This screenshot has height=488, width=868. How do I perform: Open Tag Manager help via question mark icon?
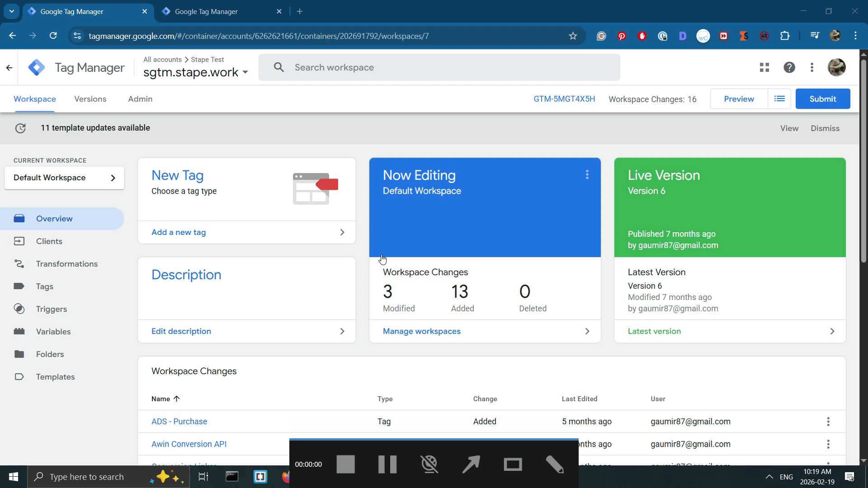(x=789, y=67)
